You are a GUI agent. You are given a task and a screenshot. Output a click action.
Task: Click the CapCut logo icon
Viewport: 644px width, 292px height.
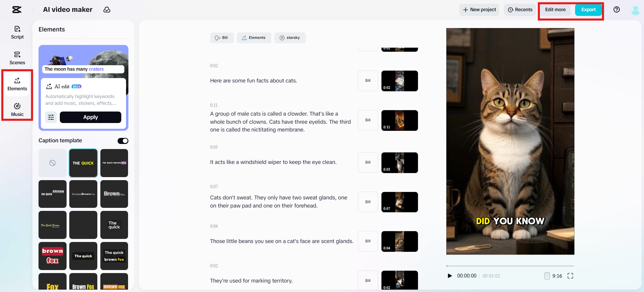pyautogui.click(x=17, y=10)
